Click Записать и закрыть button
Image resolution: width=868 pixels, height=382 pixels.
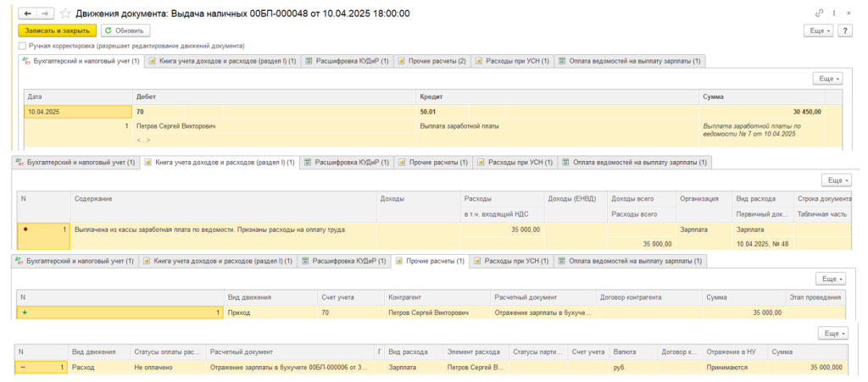[x=58, y=31]
